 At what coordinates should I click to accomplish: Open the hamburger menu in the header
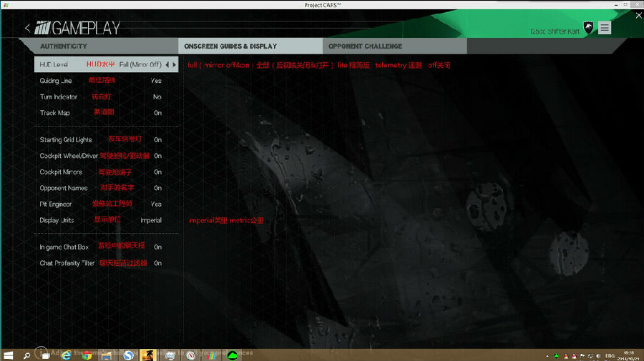point(605,28)
